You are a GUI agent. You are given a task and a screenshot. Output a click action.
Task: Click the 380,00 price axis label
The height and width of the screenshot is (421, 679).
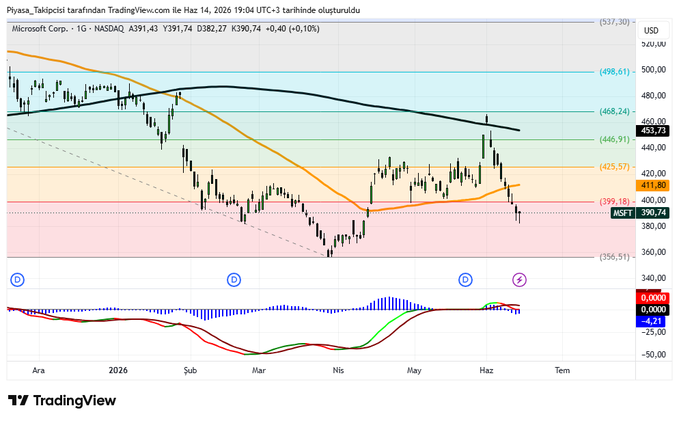653,226
